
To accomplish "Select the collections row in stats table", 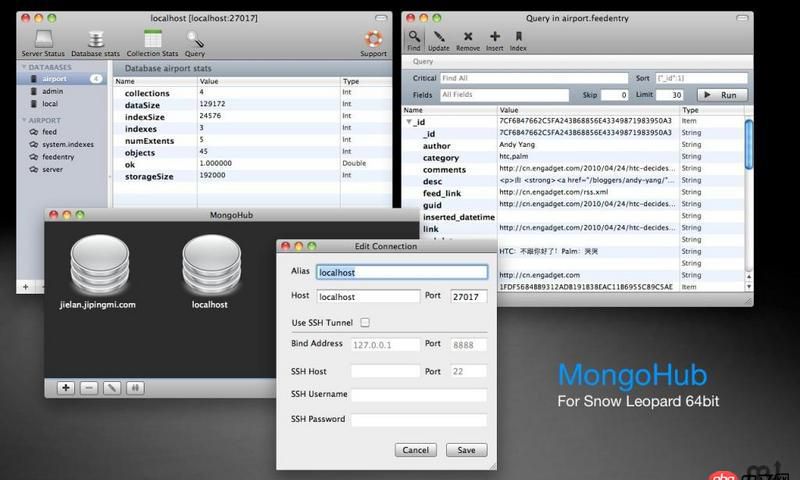I will click(x=252, y=93).
